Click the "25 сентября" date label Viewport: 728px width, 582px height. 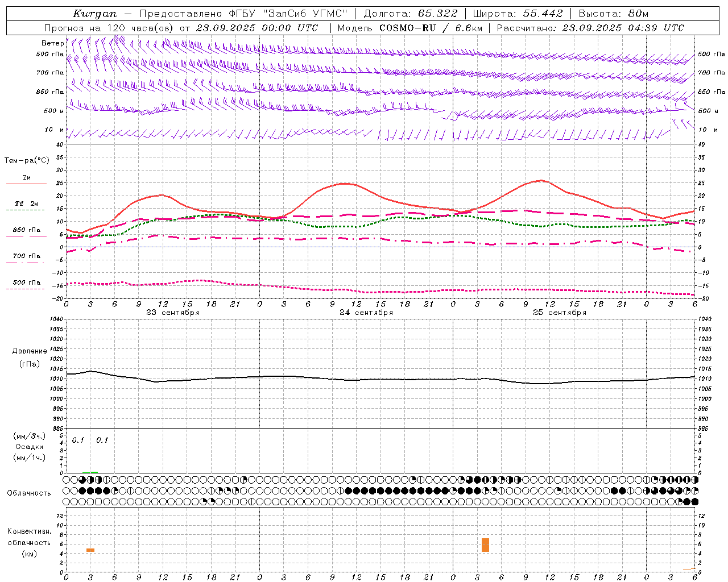point(559,313)
